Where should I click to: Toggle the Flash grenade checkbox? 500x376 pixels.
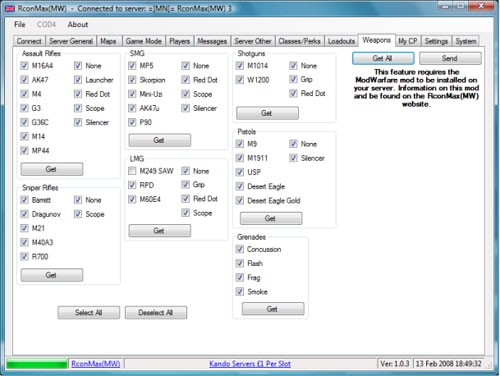240,263
